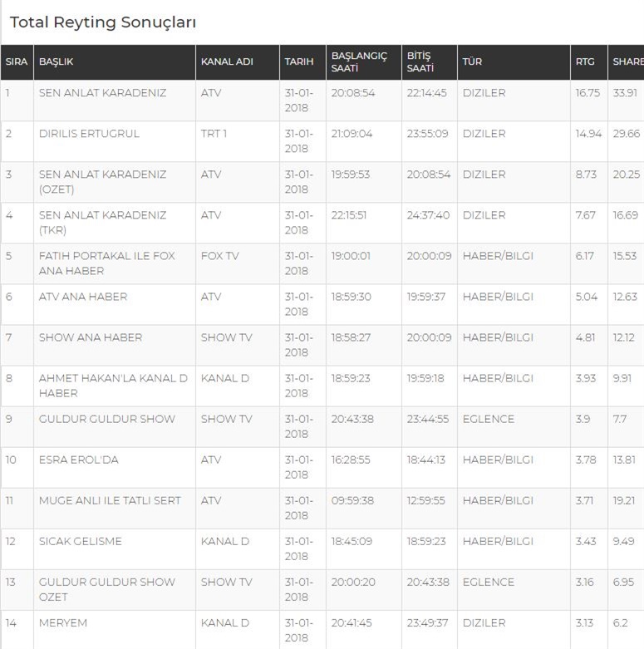The image size is (644, 649).
Task: Click the BİTİŞ SAATİ column header
Action: 419,62
